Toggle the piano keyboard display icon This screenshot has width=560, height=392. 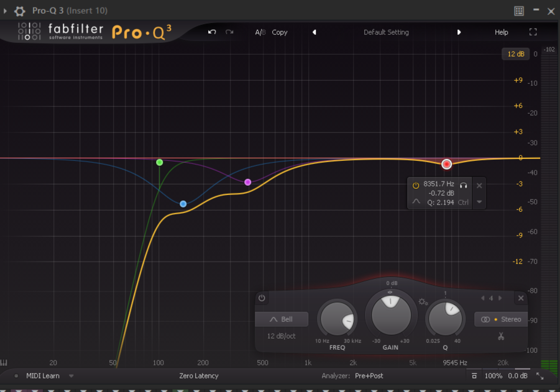point(4,363)
